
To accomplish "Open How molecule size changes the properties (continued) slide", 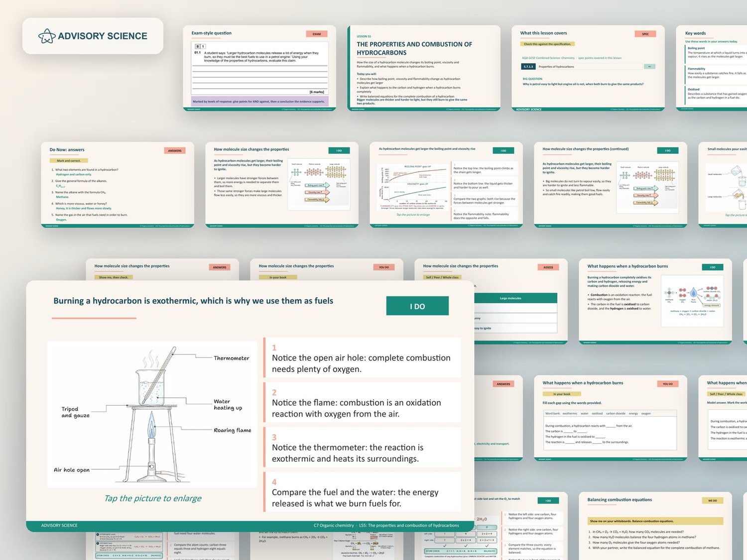I will [611, 185].
